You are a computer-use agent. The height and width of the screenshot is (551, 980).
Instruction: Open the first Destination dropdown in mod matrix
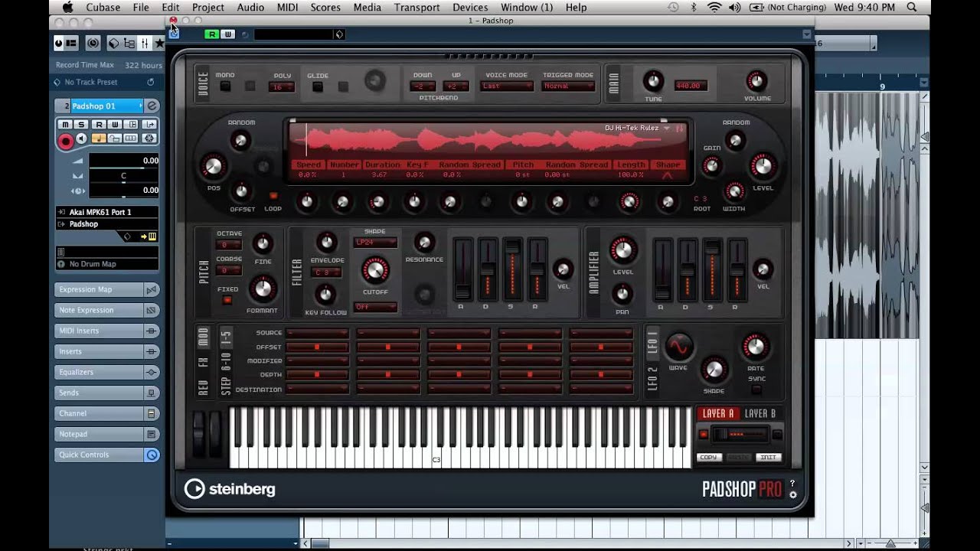point(317,390)
